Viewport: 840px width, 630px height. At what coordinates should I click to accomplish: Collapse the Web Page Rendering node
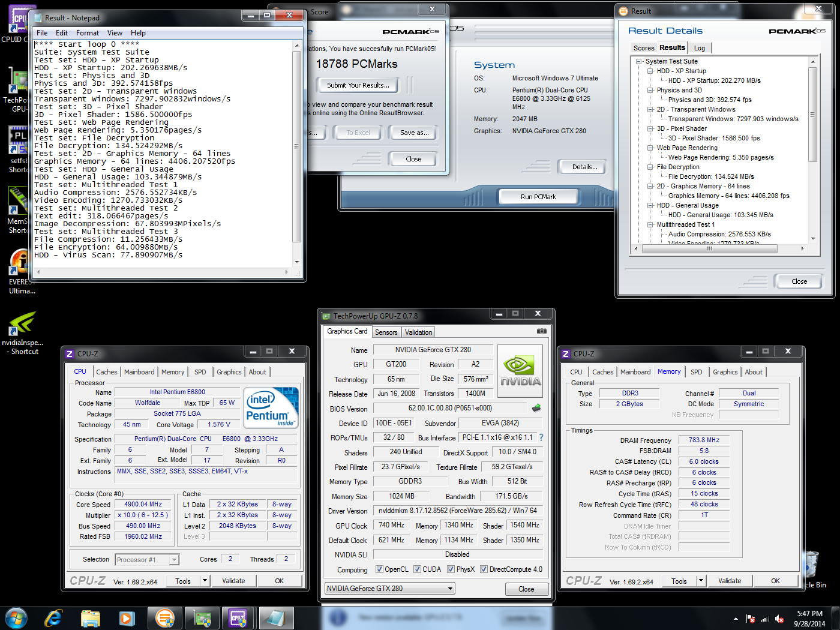pos(650,148)
